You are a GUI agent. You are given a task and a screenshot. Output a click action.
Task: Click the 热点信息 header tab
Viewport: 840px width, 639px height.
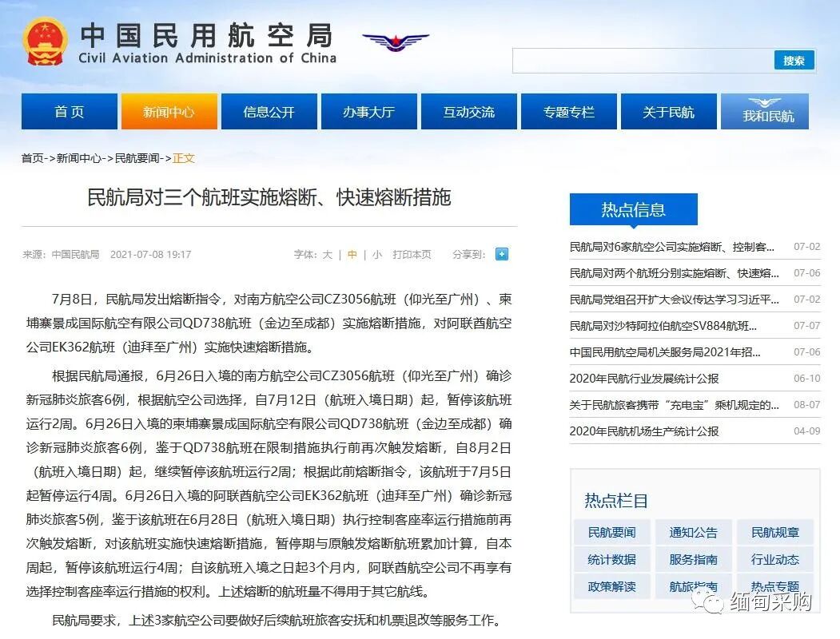tap(634, 209)
